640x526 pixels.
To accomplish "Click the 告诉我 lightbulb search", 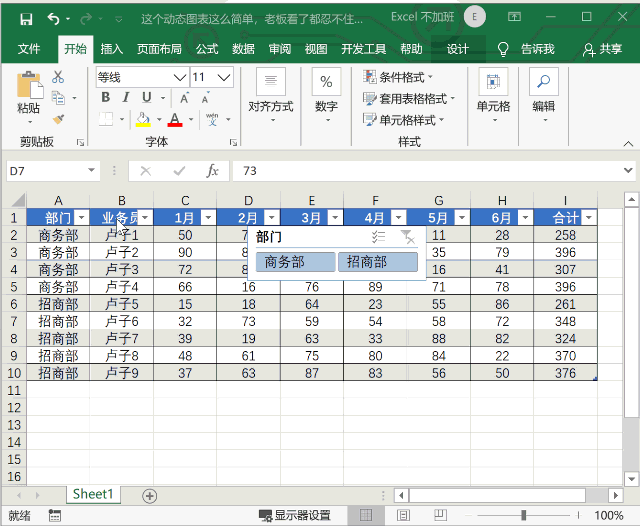I will [526, 49].
